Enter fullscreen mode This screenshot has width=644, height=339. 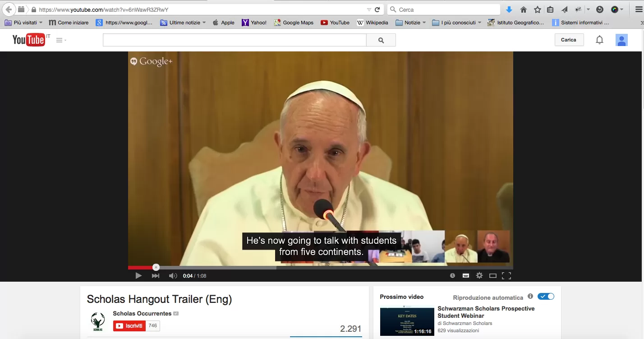(x=506, y=276)
